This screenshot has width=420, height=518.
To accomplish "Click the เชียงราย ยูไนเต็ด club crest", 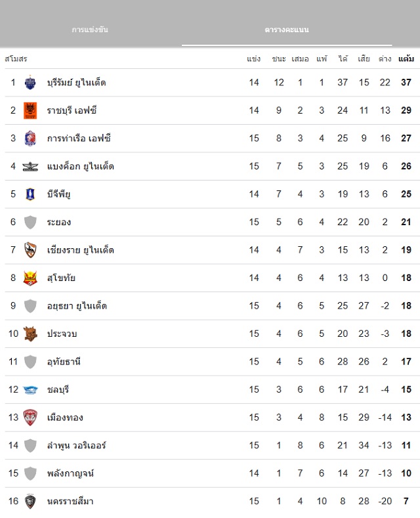I will 30,250.
